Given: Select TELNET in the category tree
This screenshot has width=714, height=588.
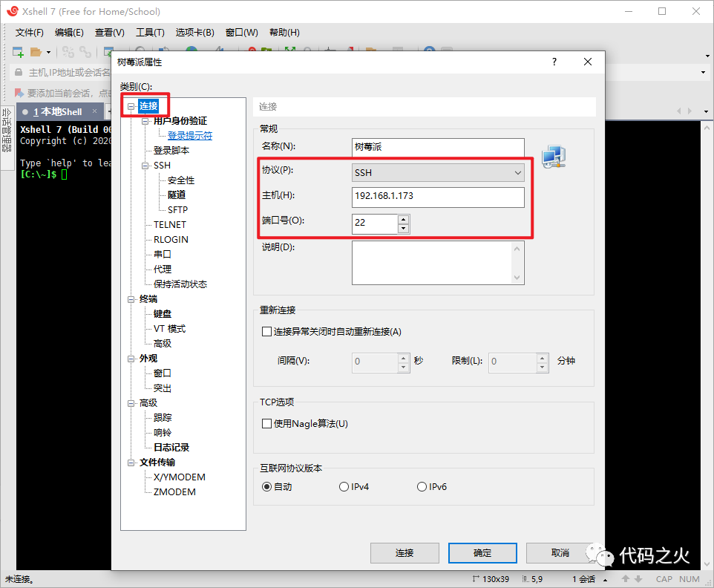Looking at the screenshot, I should 170,225.
